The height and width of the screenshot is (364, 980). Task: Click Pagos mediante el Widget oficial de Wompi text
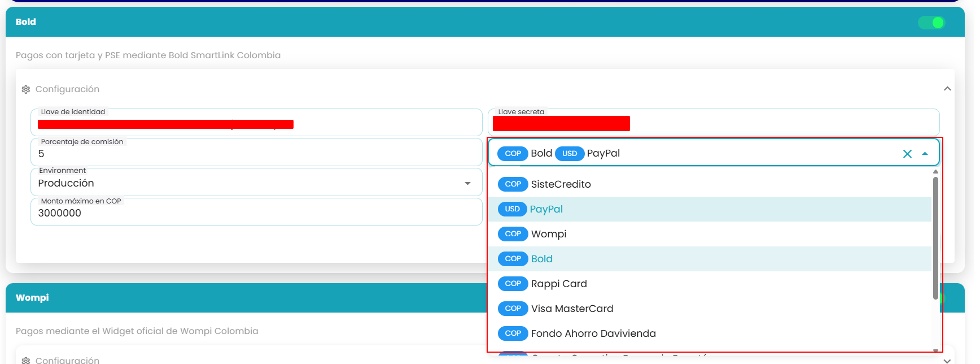tap(137, 331)
